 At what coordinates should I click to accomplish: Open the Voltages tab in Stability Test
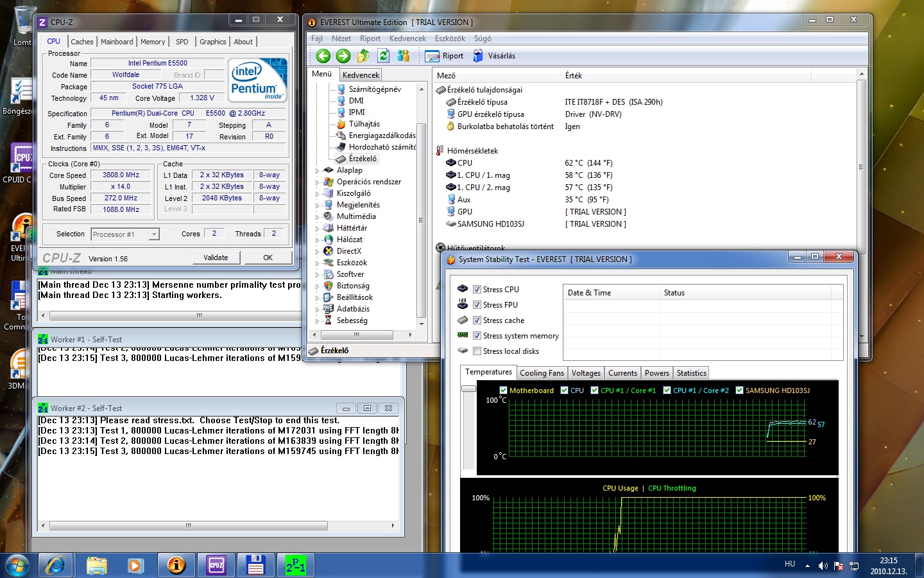(586, 373)
